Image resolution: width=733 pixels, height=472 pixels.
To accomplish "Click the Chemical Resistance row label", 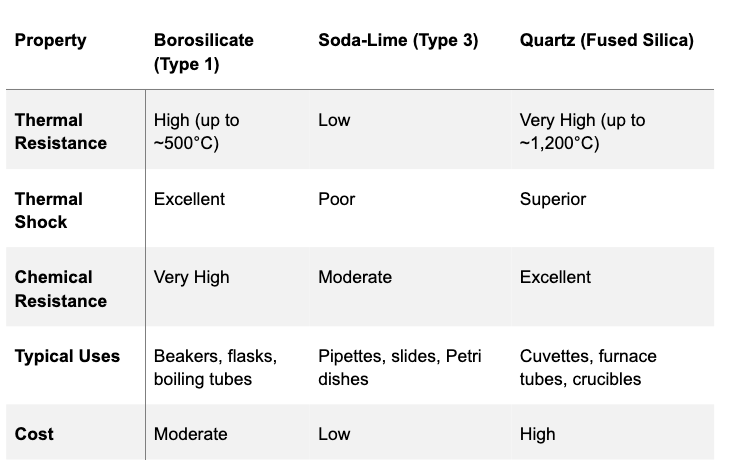I will tap(61, 289).
